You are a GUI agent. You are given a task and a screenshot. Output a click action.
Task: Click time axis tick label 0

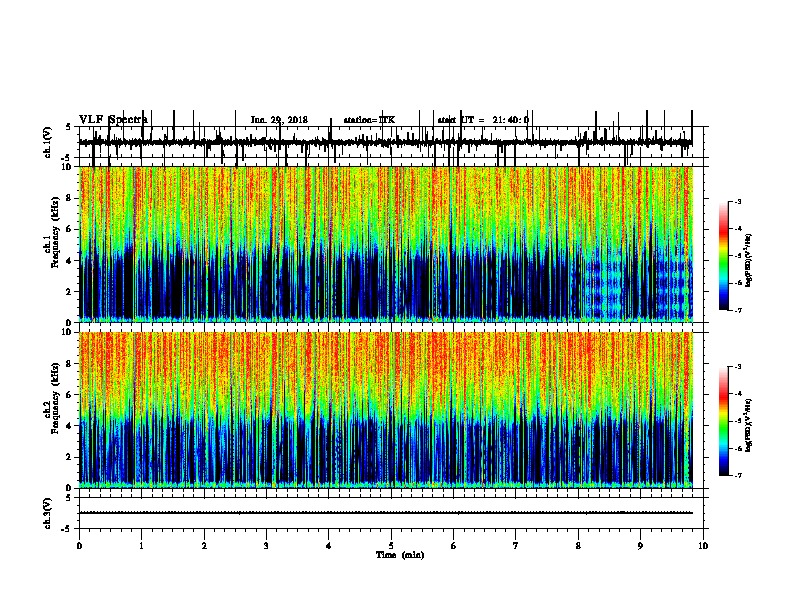79,546
